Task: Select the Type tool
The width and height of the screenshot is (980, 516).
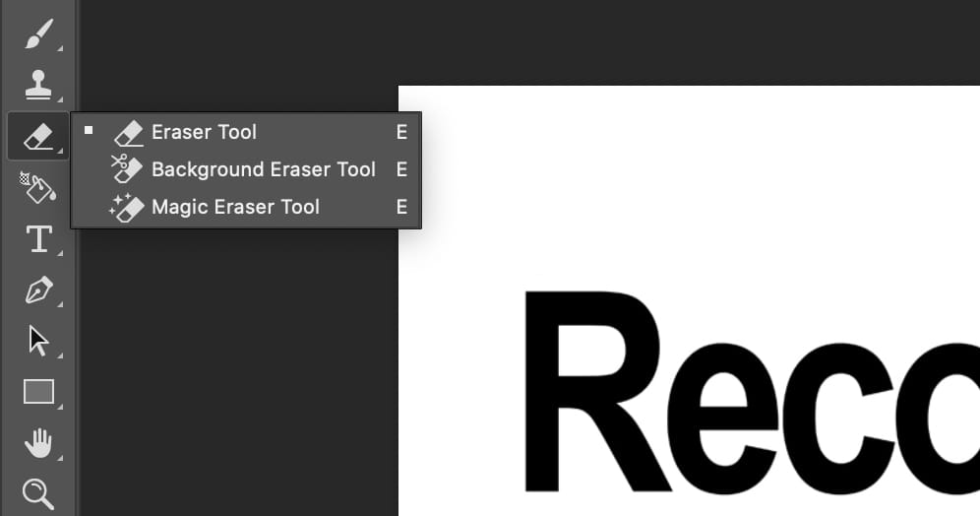Action: [38, 239]
